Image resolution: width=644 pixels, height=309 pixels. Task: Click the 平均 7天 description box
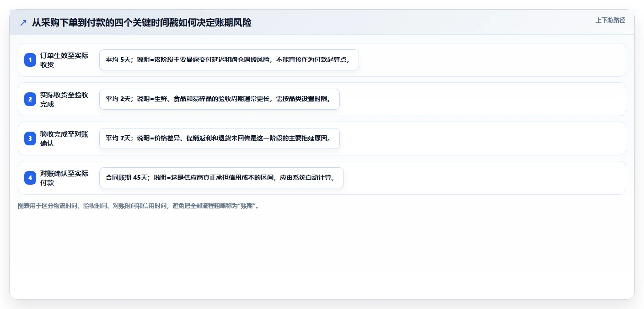coord(220,139)
